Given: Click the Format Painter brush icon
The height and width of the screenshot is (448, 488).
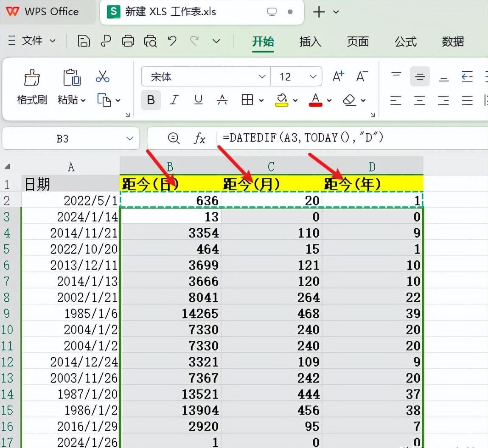Looking at the screenshot, I should coord(32,77).
